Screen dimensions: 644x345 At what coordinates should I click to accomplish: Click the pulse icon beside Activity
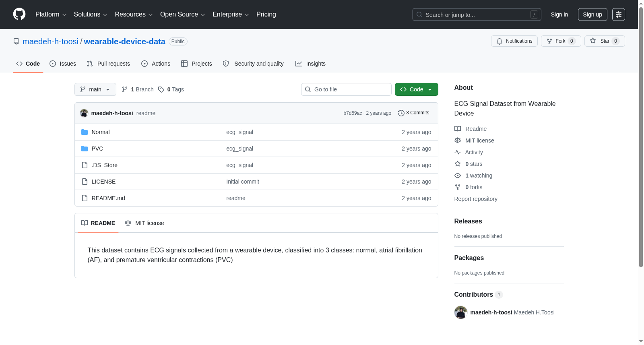[x=458, y=152]
